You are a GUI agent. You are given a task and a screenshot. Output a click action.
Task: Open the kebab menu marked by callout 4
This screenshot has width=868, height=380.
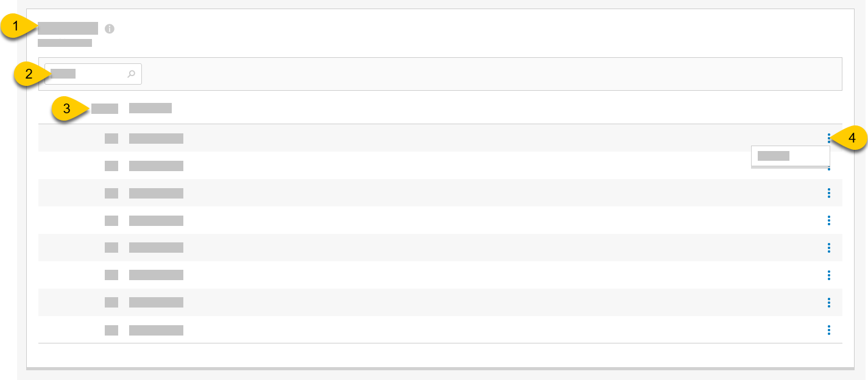pos(829,138)
